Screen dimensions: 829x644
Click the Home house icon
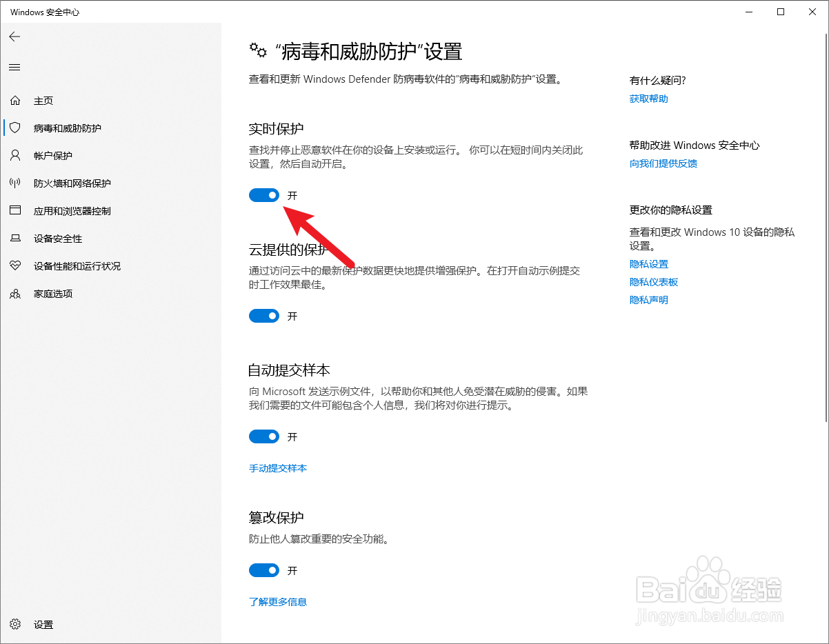pyautogui.click(x=15, y=101)
